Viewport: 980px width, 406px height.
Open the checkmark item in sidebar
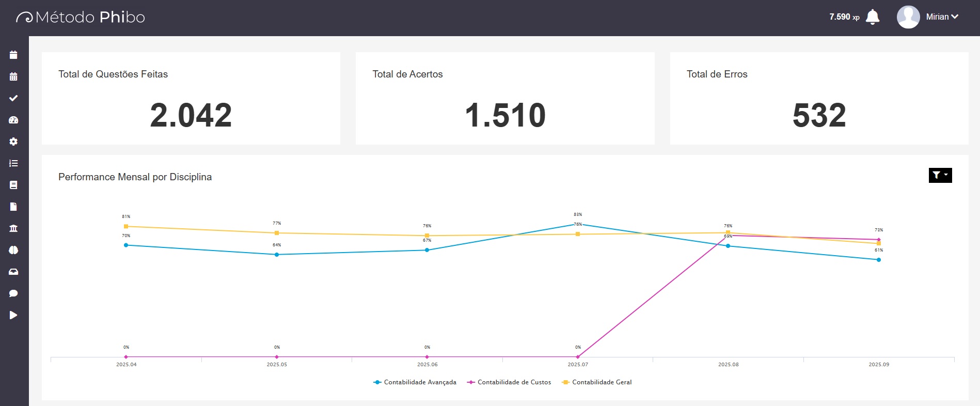[x=13, y=98]
